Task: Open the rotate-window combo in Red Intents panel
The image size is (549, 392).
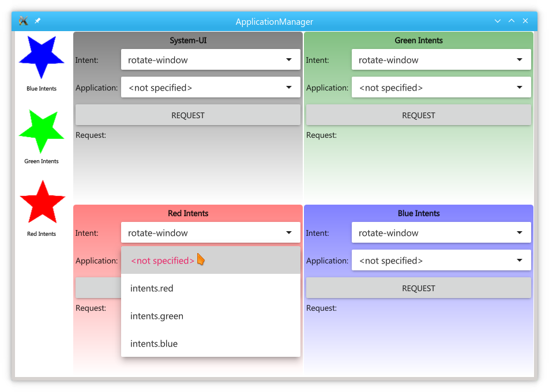Action: point(210,232)
